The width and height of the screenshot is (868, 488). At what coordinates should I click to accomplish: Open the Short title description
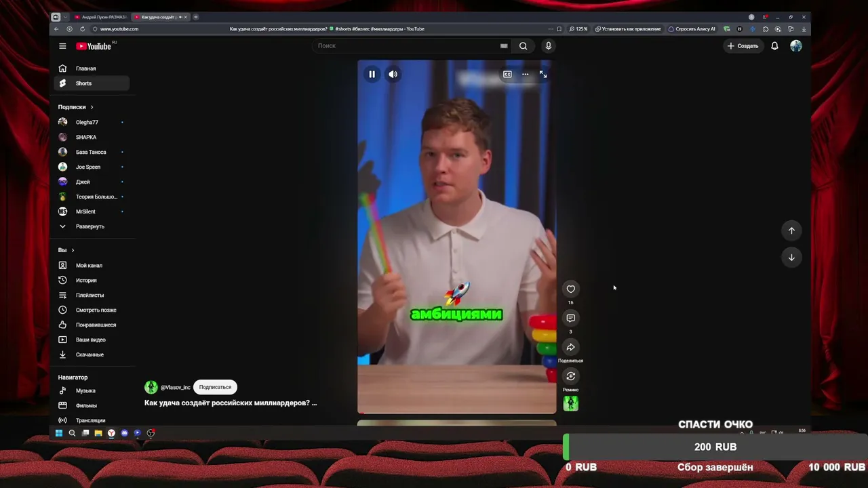(231, 403)
